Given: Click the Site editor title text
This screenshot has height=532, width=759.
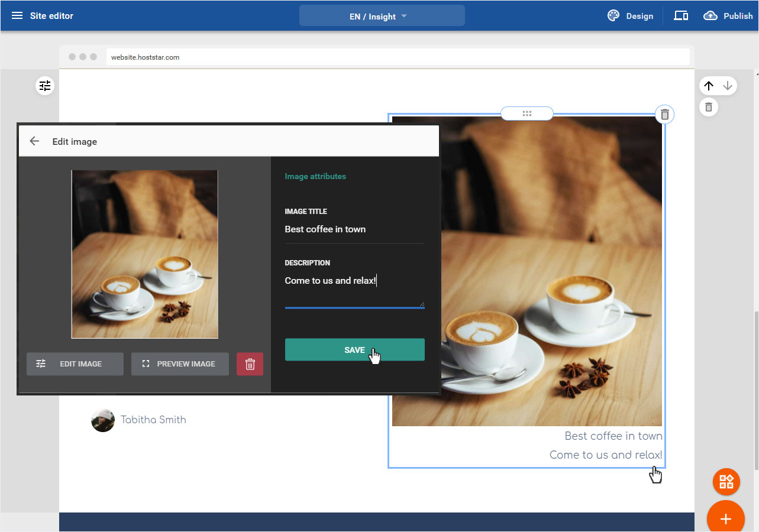Looking at the screenshot, I should tap(51, 16).
